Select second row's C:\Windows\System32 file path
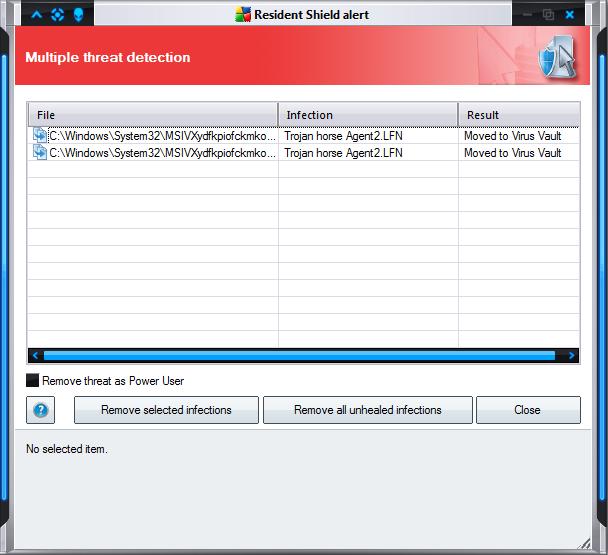Viewport: 608px width, 555px height. [162, 153]
